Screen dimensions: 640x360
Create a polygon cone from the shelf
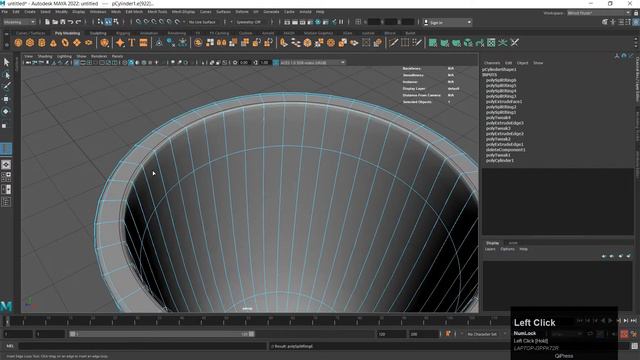[x=53, y=42]
